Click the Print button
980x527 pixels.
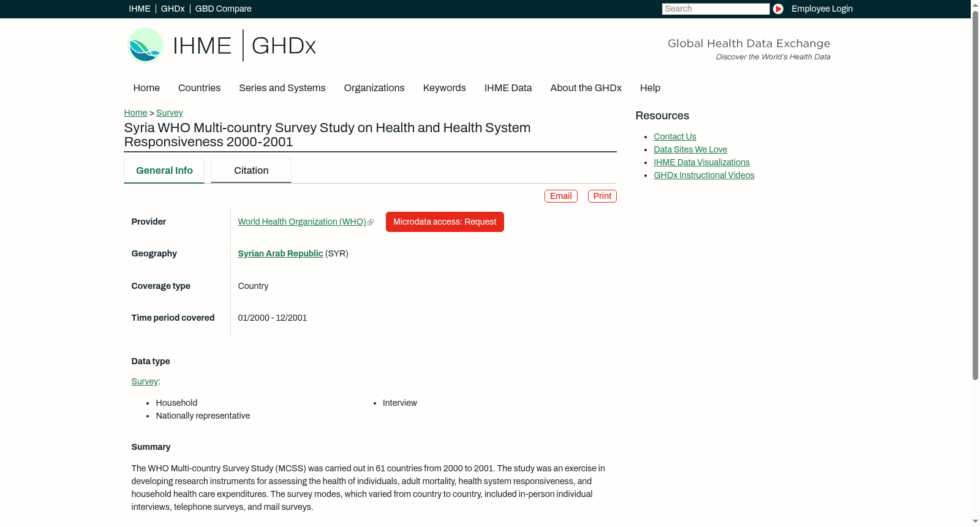point(602,196)
